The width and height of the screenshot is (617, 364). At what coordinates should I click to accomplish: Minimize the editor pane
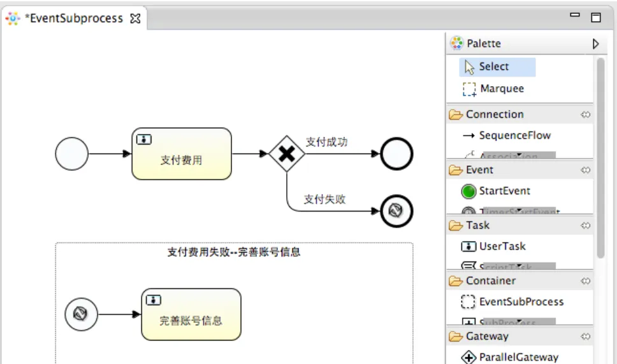575,15
